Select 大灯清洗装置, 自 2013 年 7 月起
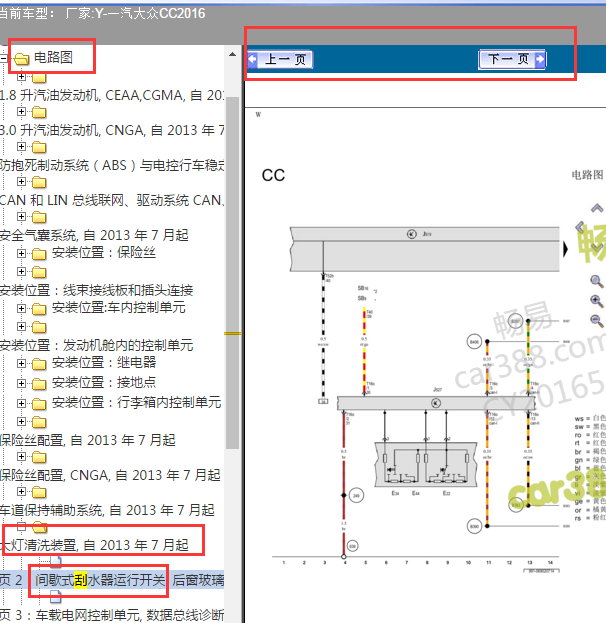Screen dimensions: 606x623 tap(95, 545)
